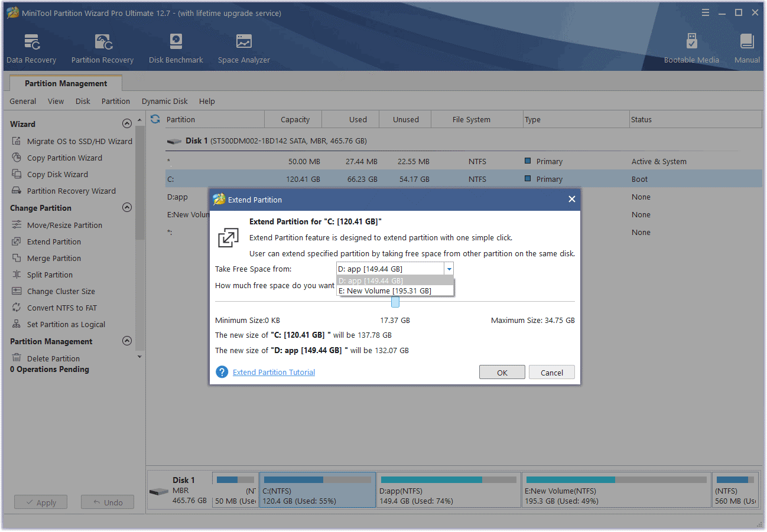Open the Disk Benchmark tool

coord(176,49)
